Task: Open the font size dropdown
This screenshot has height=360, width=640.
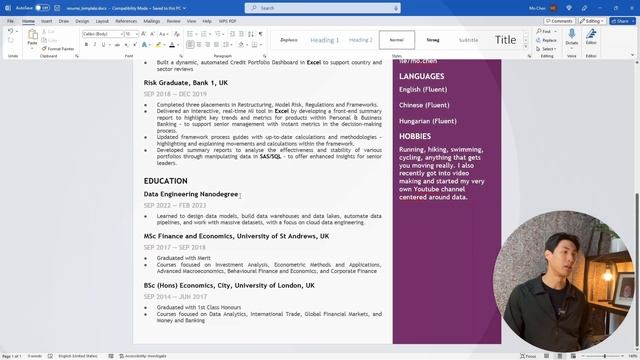Action: coord(137,34)
